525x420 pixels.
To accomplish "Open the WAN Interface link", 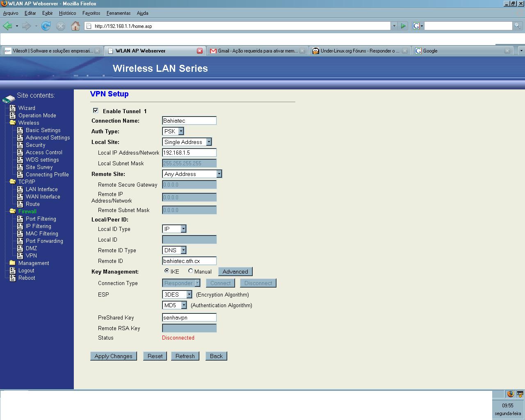I will click(x=43, y=196).
